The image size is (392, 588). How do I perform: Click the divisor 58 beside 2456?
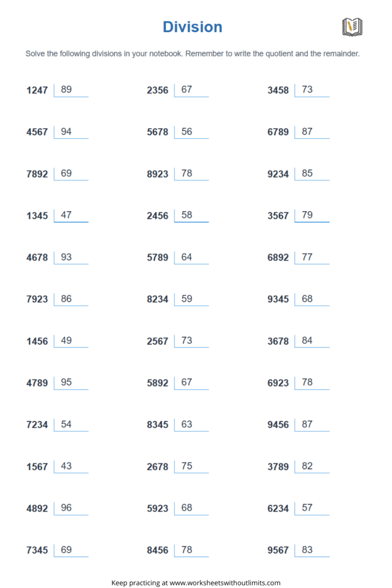pos(187,215)
